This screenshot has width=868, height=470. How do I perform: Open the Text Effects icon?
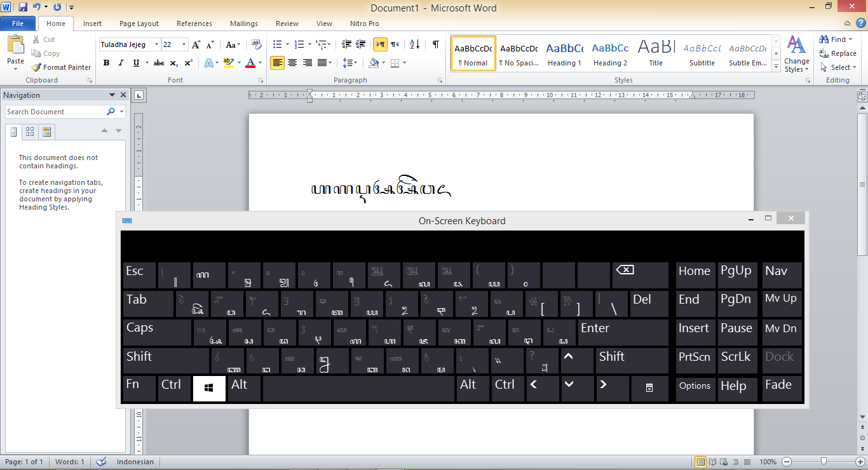coord(210,62)
